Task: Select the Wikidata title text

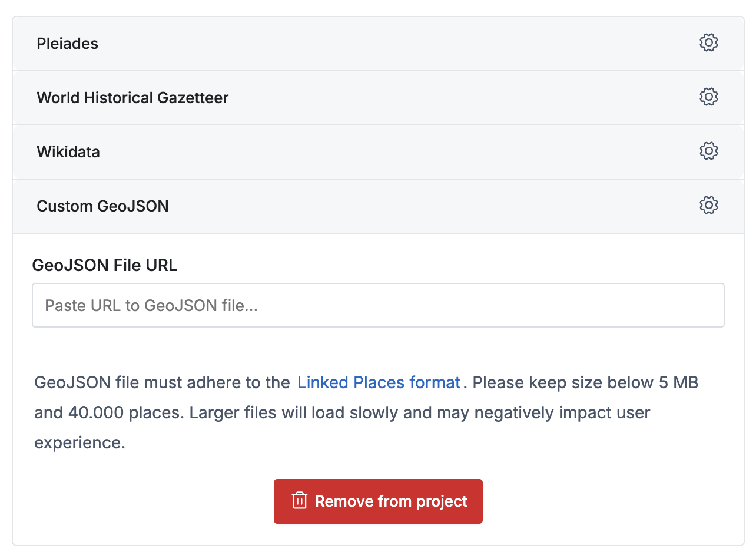Action: tap(68, 152)
